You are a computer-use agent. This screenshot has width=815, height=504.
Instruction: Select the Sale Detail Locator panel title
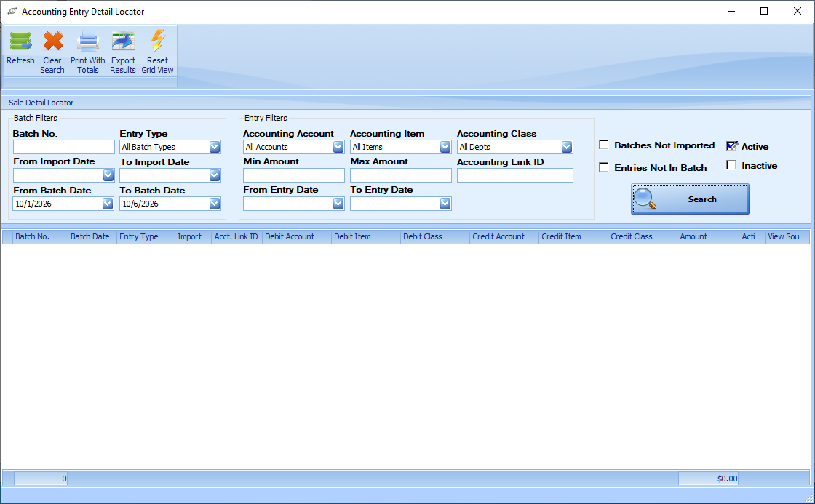pyautogui.click(x=41, y=103)
